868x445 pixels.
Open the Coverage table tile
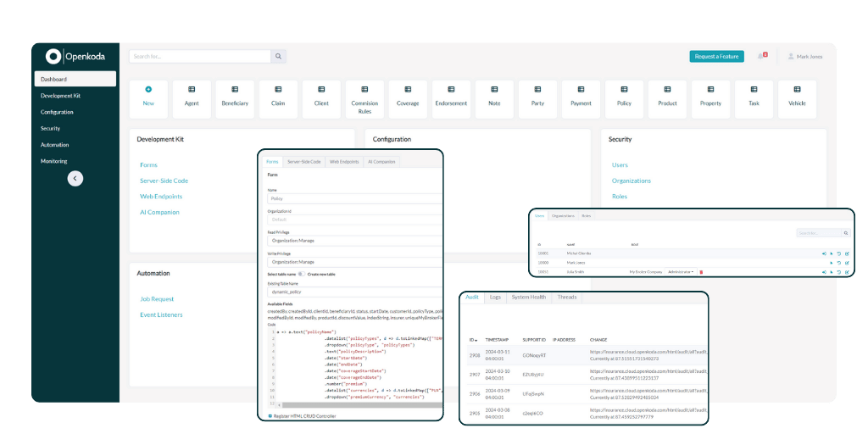tap(408, 99)
